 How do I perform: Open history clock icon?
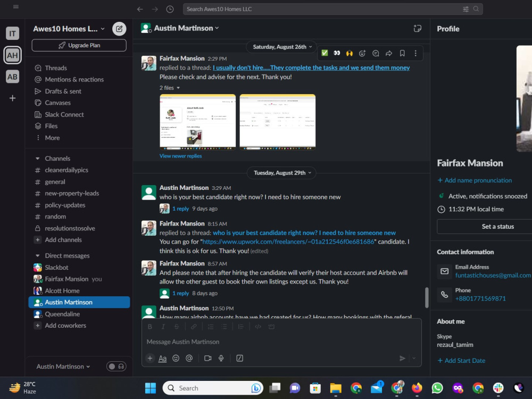click(170, 9)
